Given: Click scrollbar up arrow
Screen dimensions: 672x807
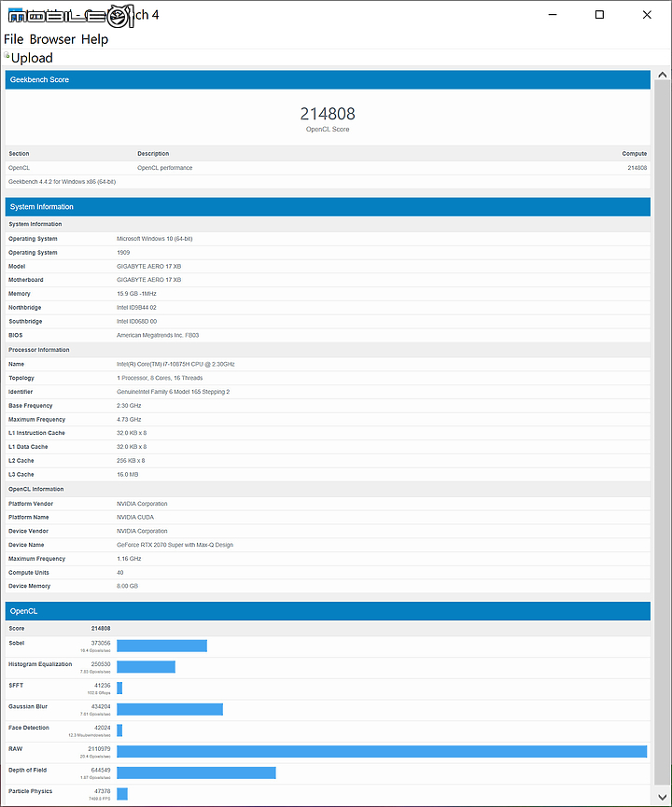Looking at the screenshot, I should pos(663,76).
